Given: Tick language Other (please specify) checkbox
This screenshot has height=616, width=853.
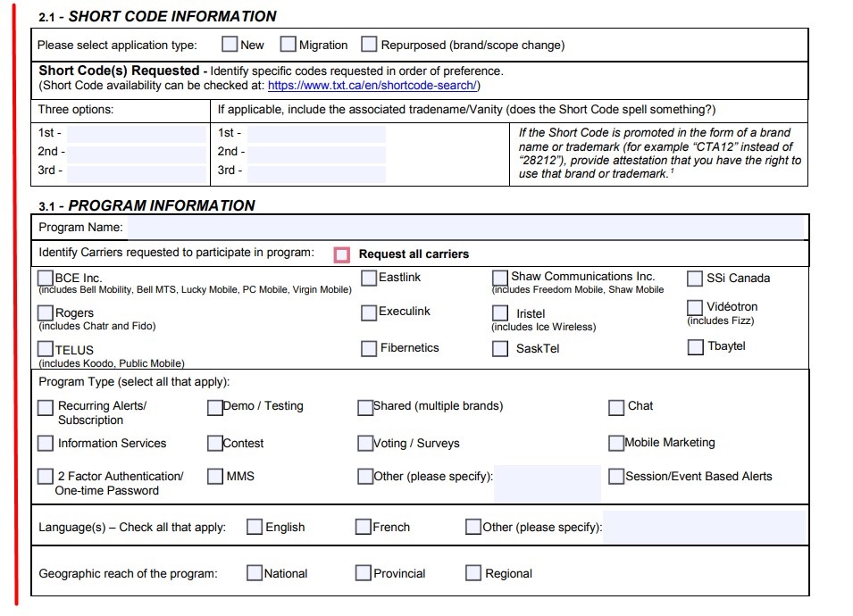Looking at the screenshot, I should pyautogui.click(x=473, y=527).
